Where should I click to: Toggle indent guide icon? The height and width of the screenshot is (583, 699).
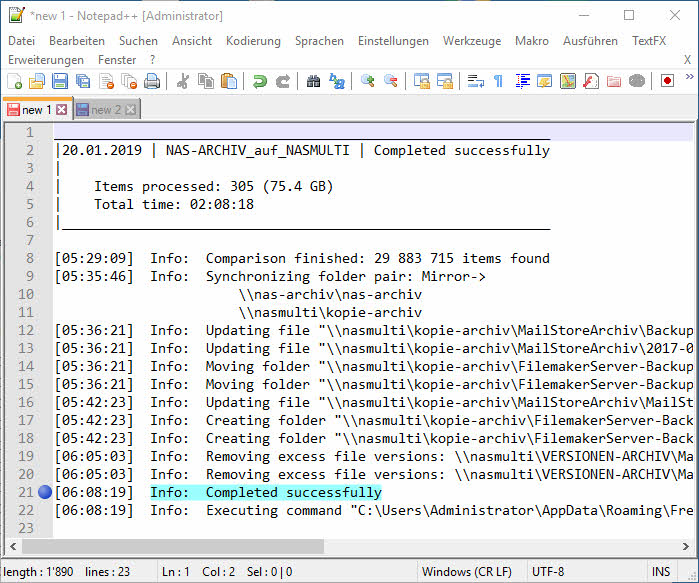522,81
